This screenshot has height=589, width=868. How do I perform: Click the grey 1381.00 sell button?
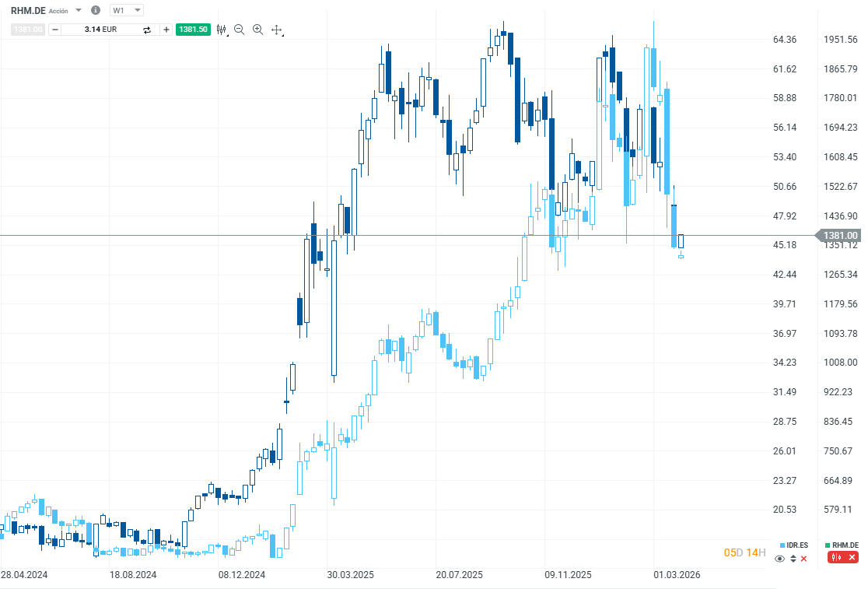pos(27,30)
